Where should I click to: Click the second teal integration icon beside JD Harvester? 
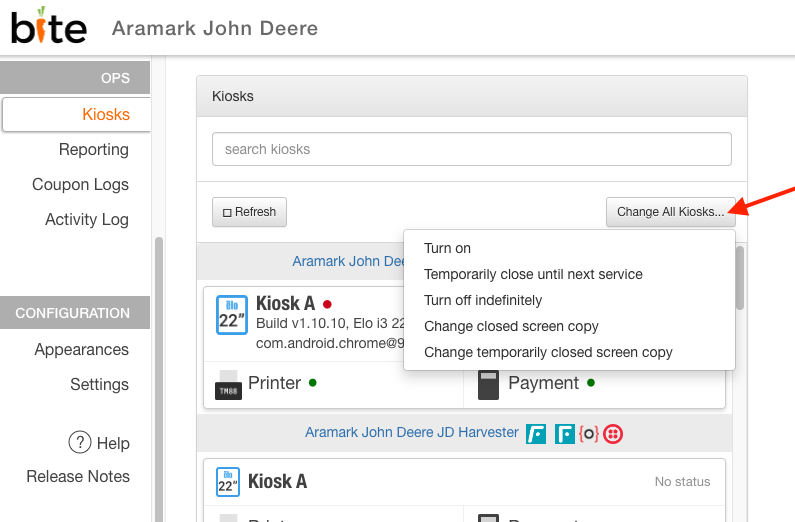pyautogui.click(x=564, y=434)
